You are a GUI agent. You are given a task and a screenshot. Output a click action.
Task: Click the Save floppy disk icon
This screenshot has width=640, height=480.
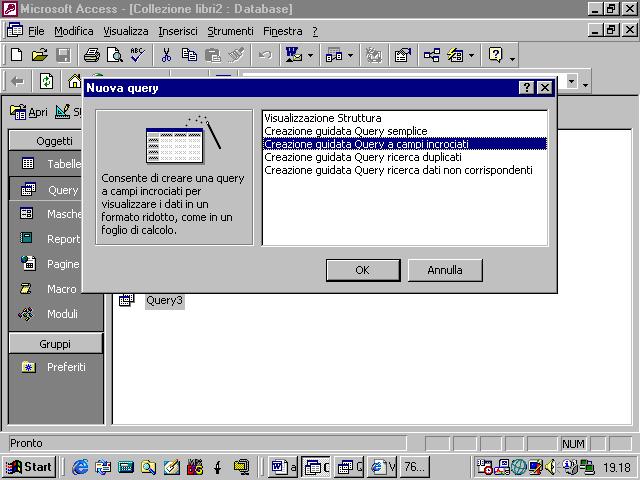coord(63,55)
